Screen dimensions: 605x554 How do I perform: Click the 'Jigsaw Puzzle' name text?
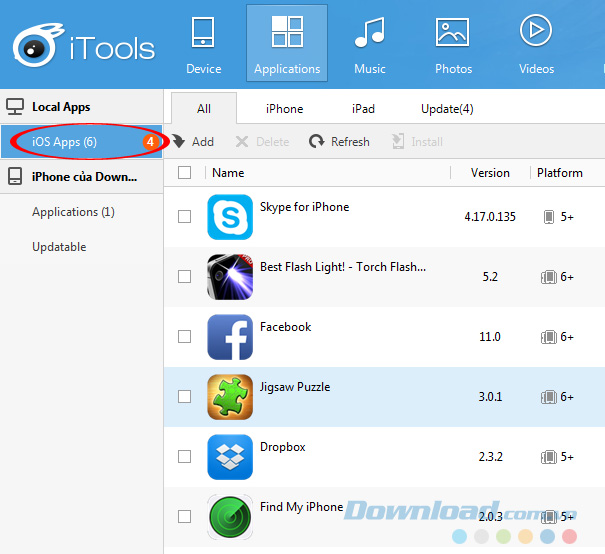295,387
